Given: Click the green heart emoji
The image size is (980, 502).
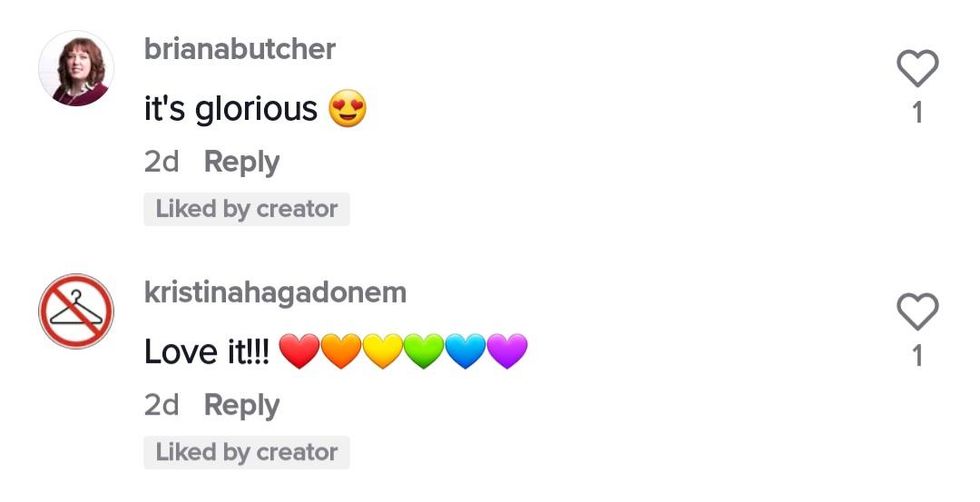Looking at the screenshot, I should point(424,351).
